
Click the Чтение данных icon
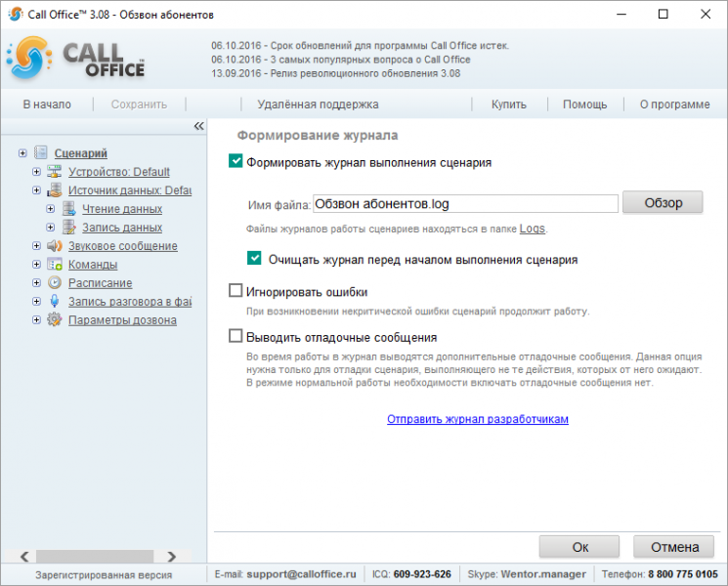(68, 208)
